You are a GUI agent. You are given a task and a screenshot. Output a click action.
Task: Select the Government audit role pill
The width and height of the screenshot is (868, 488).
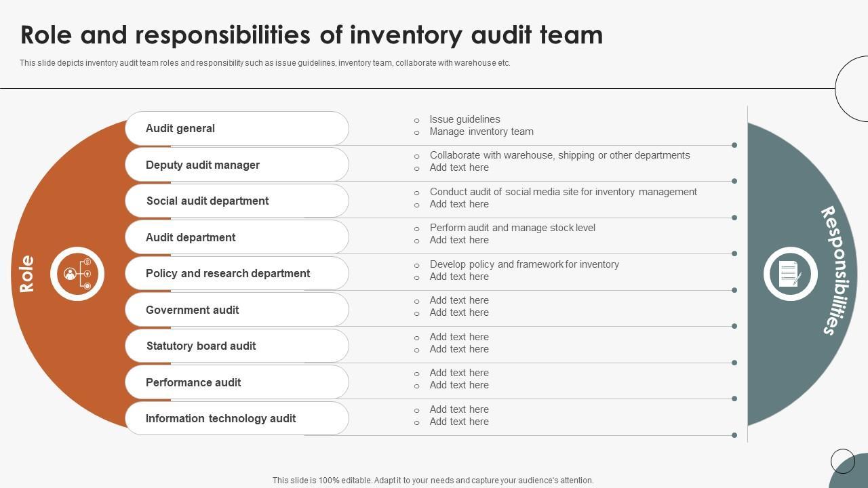pos(237,310)
